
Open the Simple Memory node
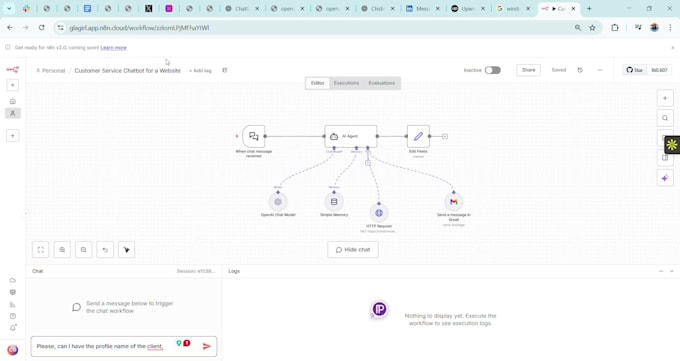click(x=334, y=202)
